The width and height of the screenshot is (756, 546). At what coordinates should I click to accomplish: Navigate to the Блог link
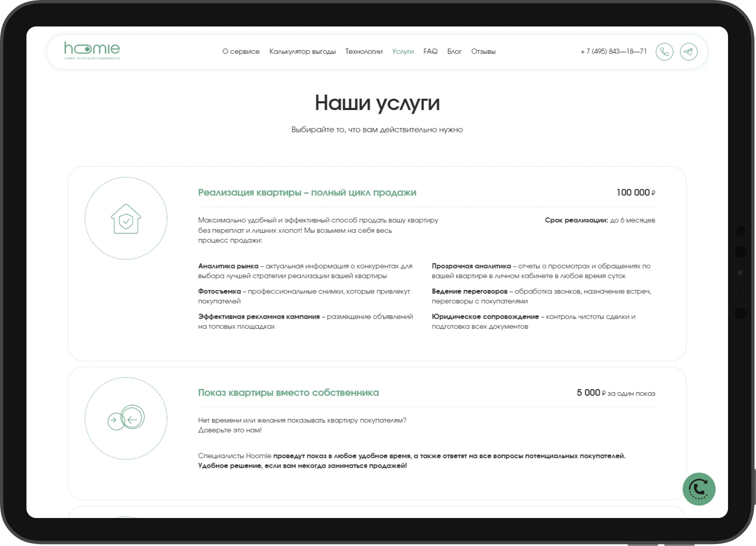[x=454, y=51]
